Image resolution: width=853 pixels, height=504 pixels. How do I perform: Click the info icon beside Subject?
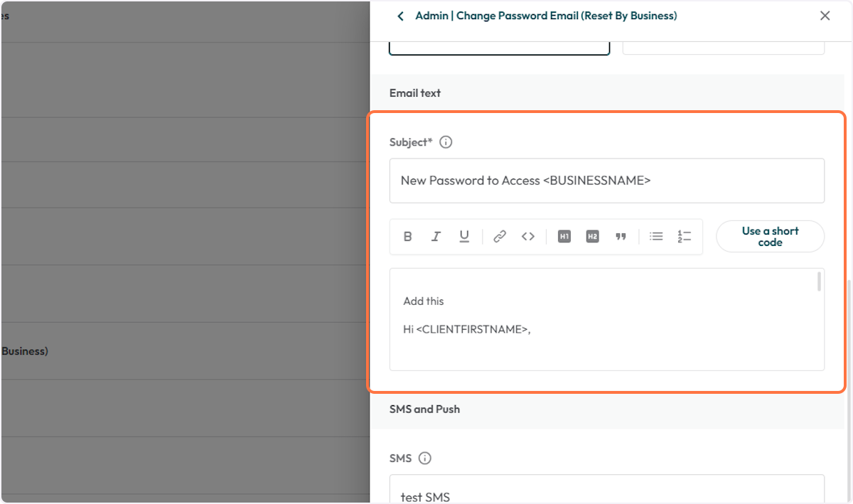pyautogui.click(x=446, y=142)
